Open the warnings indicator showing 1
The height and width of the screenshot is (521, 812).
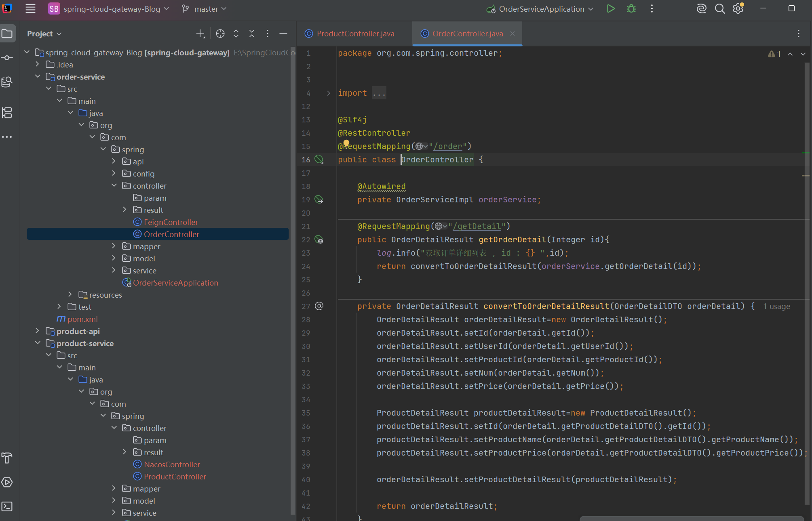[774, 54]
